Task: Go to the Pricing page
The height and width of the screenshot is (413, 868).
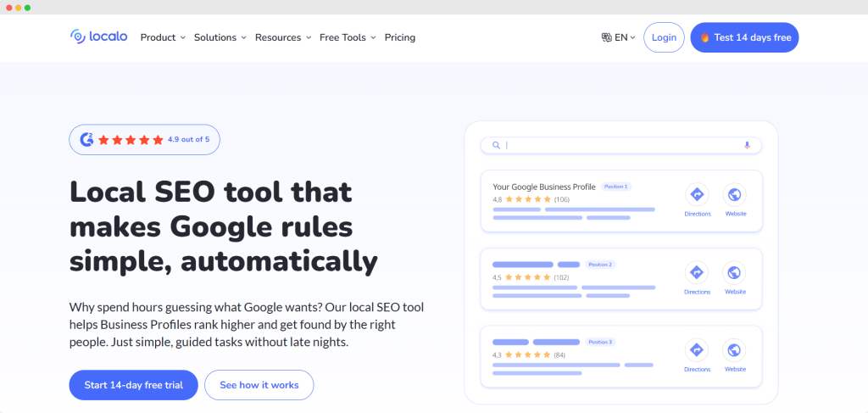Action: 400,37
